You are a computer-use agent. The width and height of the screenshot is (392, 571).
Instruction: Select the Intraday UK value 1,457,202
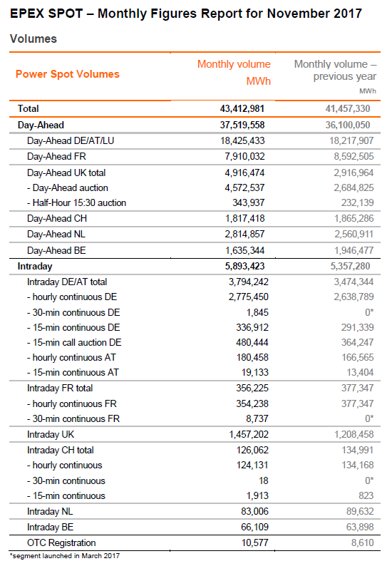[x=249, y=434]
